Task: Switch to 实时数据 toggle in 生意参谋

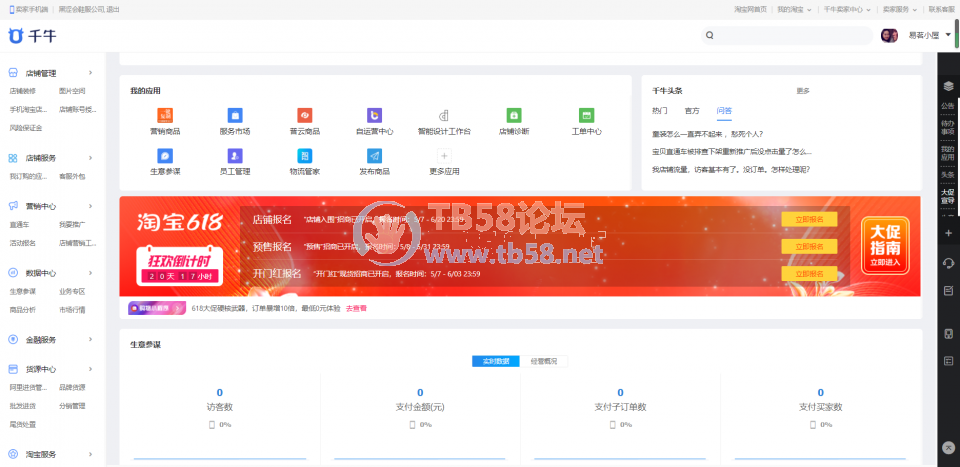Action: coord(496,361)
